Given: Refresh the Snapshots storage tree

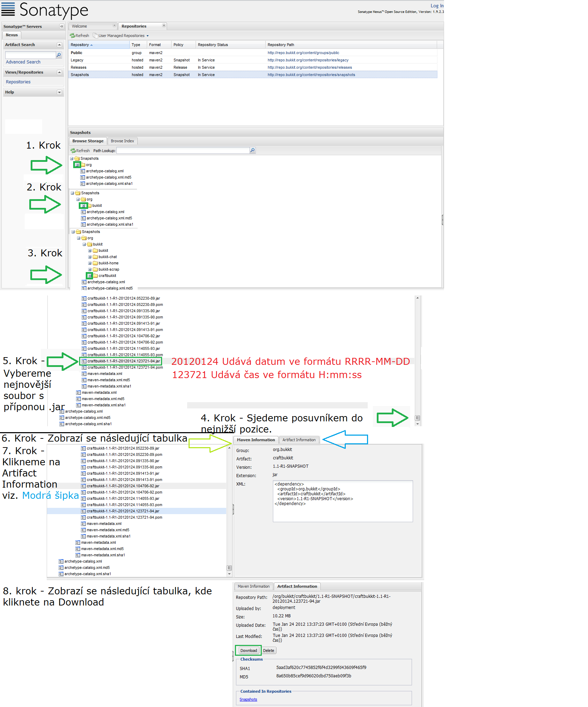Looking at the screenshot, I should tap(80, 151).
